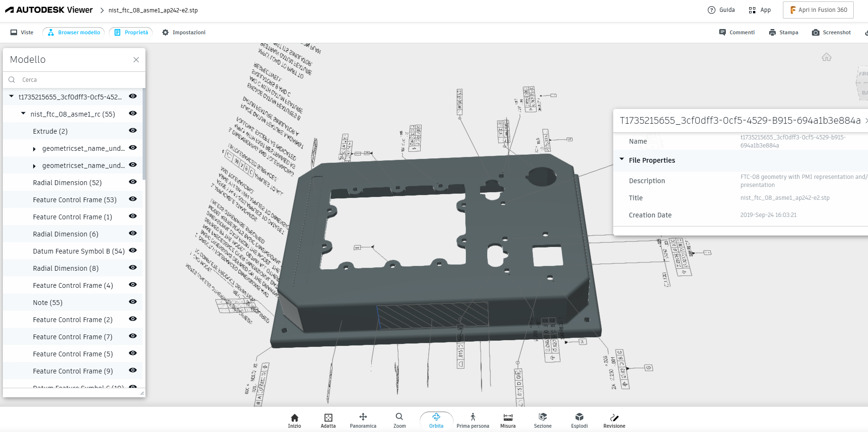Open the Guida help menu
Viewport: 868px width, 432px height.
(x=721, y=10)
